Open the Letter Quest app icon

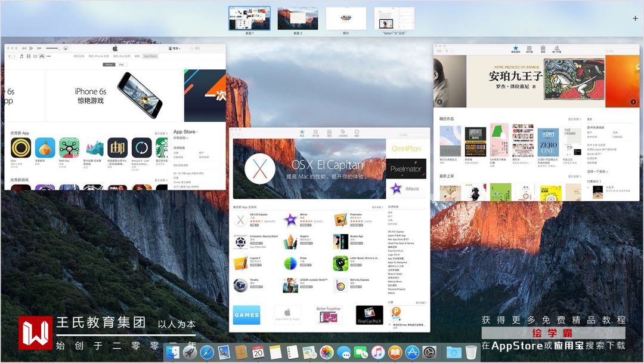click(340, 263)
